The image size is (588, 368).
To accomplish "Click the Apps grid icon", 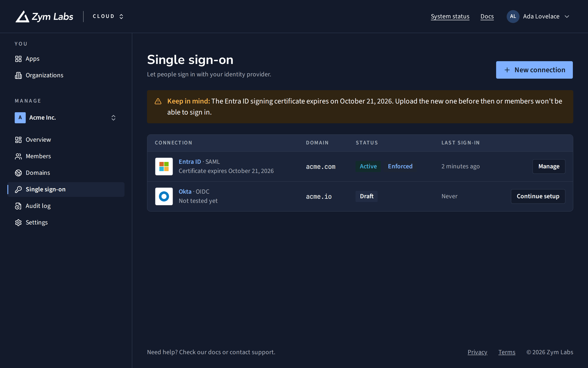I will tap(18, 59).
